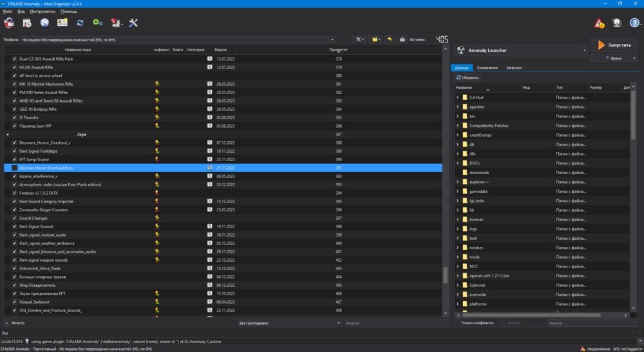
Task: Click the Запустить button
Action: point(614,45)
